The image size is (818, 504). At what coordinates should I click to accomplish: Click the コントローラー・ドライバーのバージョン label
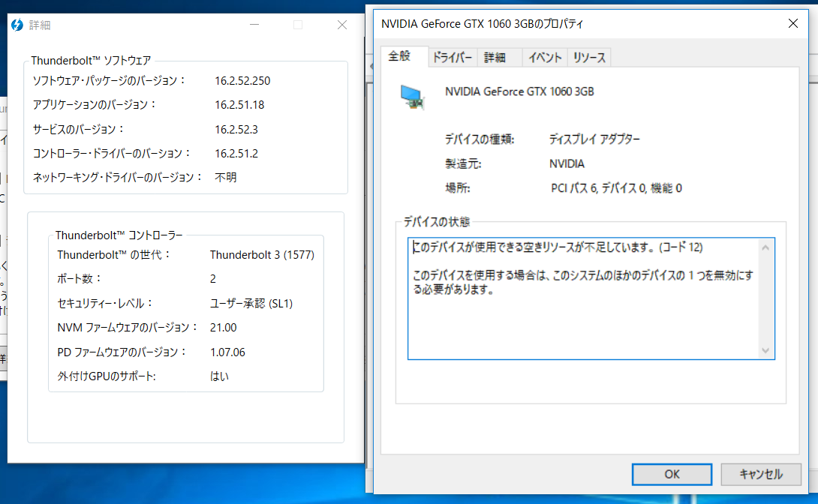point(112,153)
